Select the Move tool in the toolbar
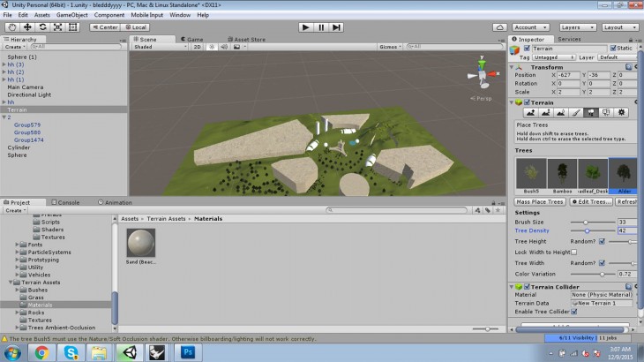 (28, 27)
